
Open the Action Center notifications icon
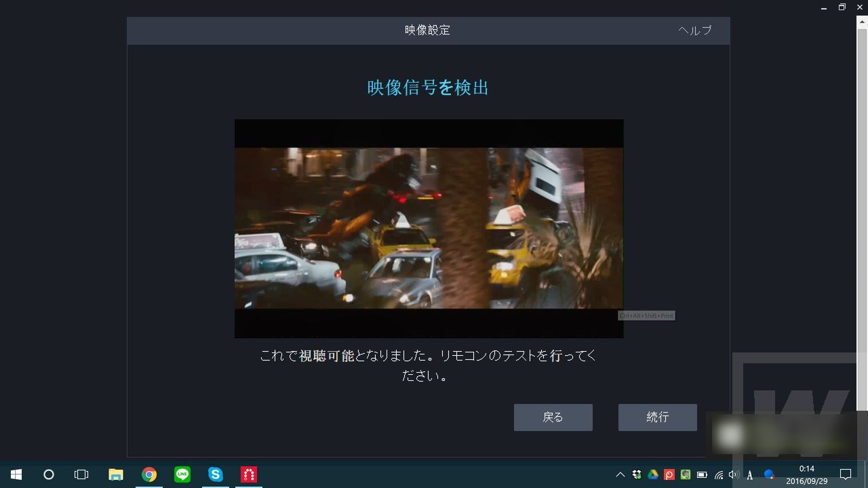[x=846, y=474]
